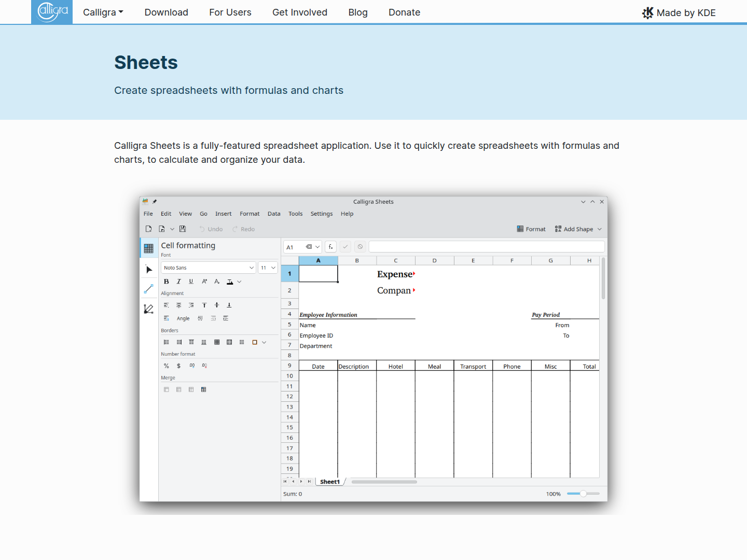Toggle italic formatting
Image resolution: width=747 pixels, height=560 pixels.
[x=179, y=282]
